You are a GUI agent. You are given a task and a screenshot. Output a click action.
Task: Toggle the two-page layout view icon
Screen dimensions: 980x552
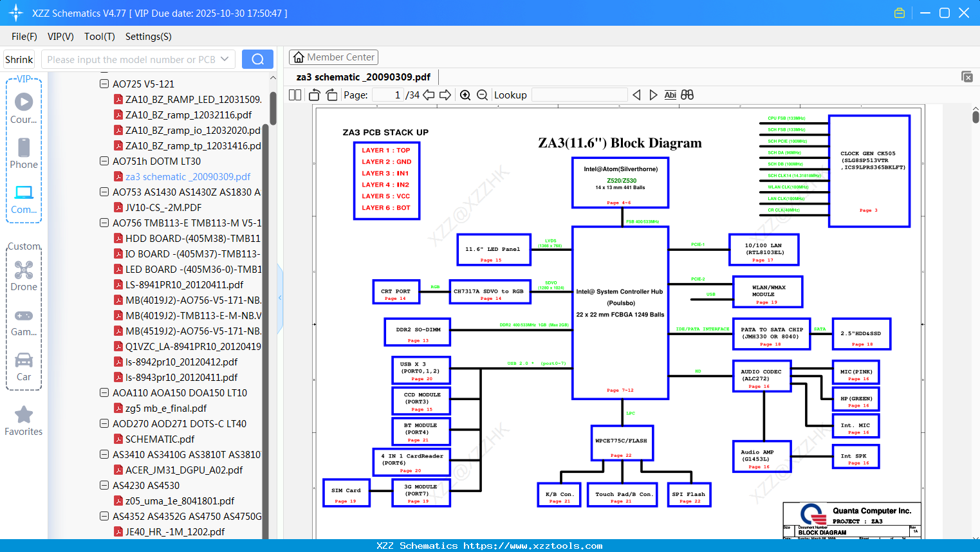coord(295,95)
